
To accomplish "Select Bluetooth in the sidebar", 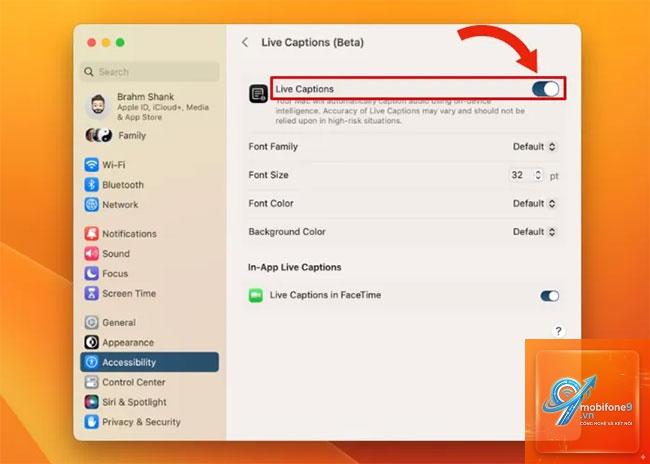I will [x=149, y=185].
